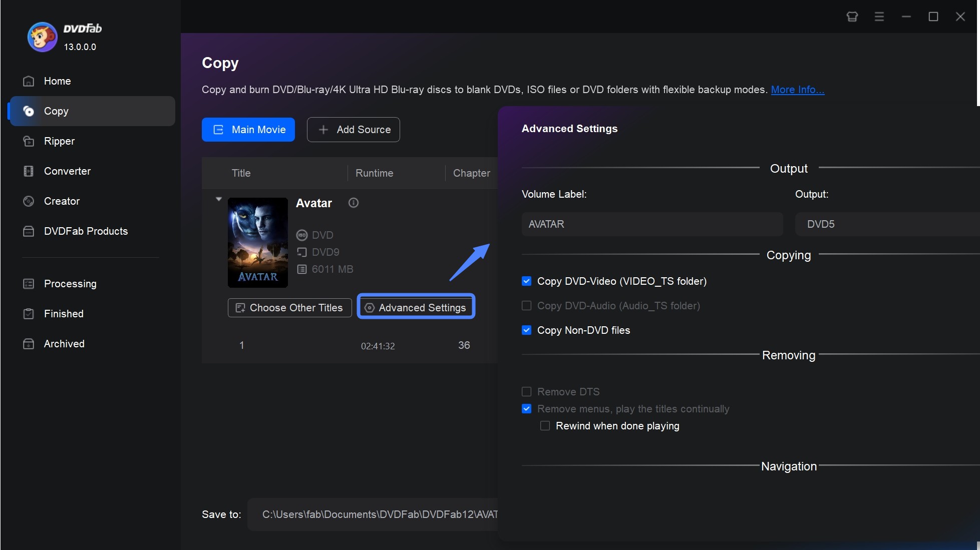Image resolution: width=980 pixels, height=550 pixels.
Task: Expand the Navigation section divider
Action: pyautogui.click(x=788, y=465)
